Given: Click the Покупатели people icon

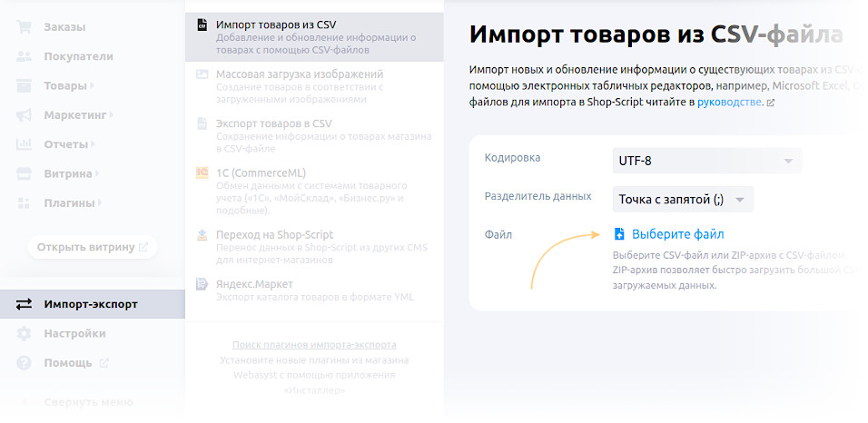Looking at the screenshot, I should click(x=24, y=56).
